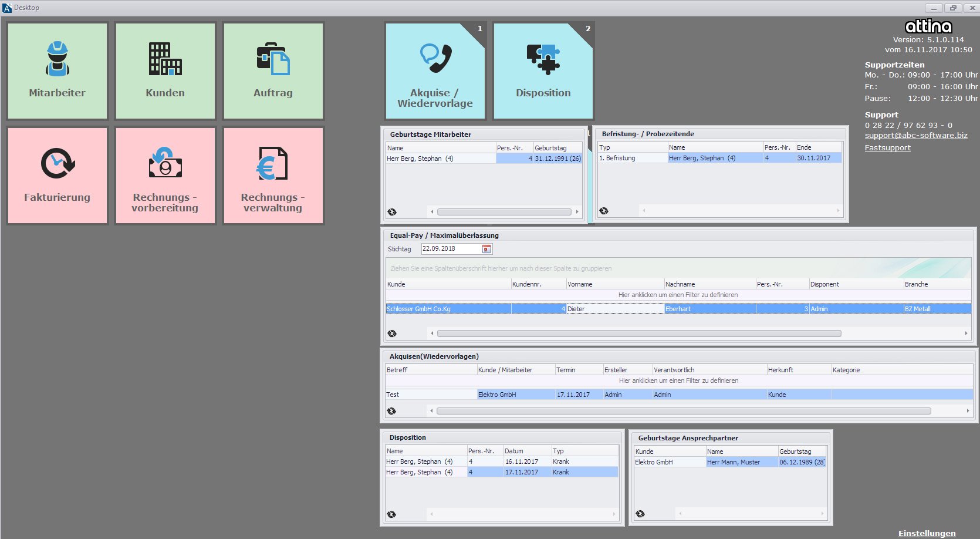Sort Equal-Pay table by Kundennr. column
The height and width of the screenshot is (539, 980).
[539, 284]
